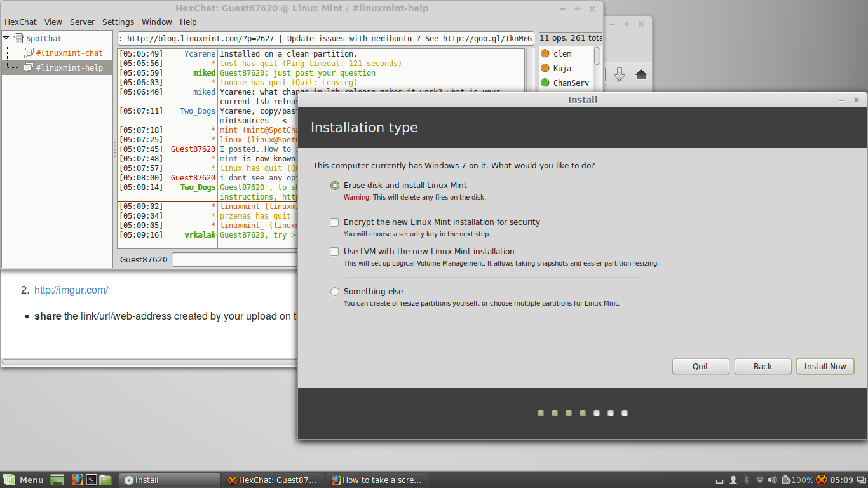Select user clem in the user list
Viewport: 868px width, 488px height.
[562, 54]
